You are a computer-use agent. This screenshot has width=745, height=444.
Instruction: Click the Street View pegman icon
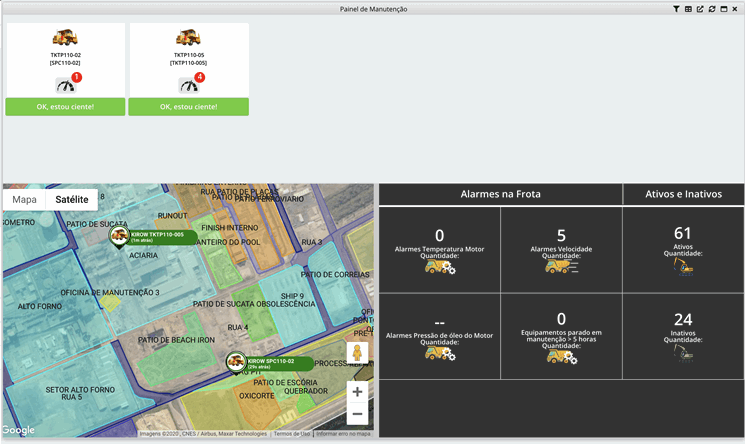click(x=357, y=353)
